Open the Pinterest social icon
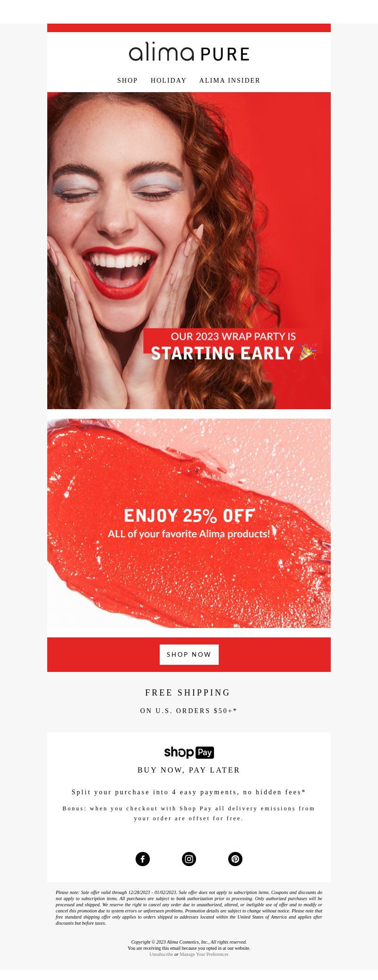Image resolution: width=378 pixels, height=980 pixels. tap(235, 859)
